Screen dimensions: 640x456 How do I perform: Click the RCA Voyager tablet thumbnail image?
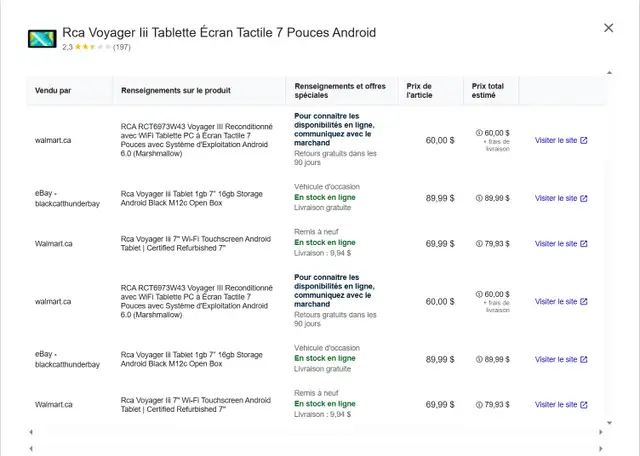42,39
